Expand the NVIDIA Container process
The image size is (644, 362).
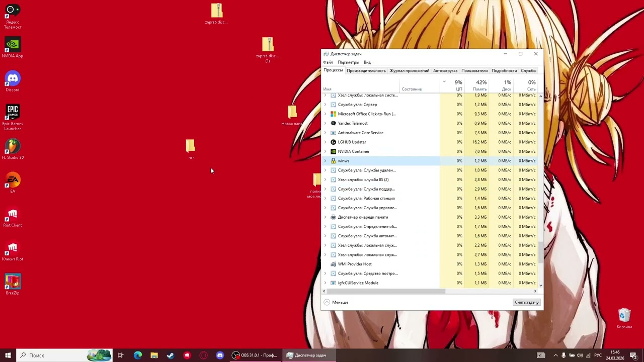[325, 151]
